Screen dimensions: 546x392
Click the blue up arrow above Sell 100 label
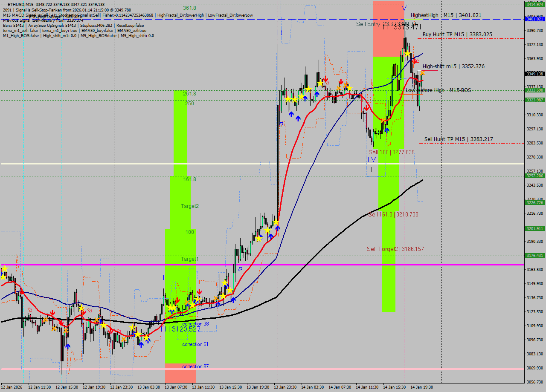(386, 130)
